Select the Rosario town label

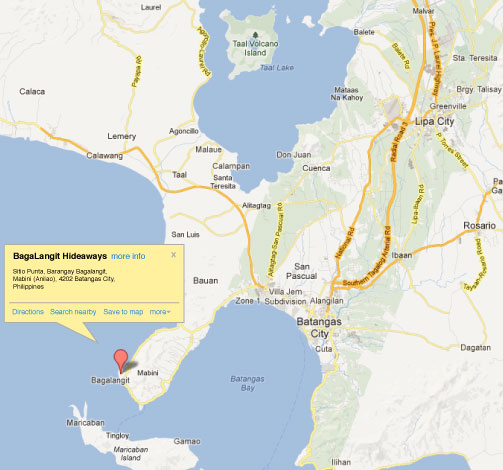click(479, 226)
